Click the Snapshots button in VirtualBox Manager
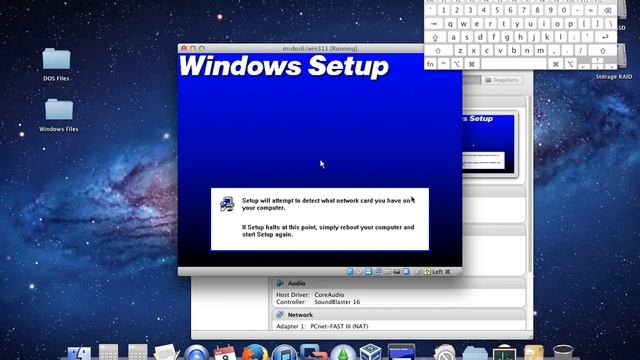The width and height of the screenshot is (640, 360). tap(502, 80)
